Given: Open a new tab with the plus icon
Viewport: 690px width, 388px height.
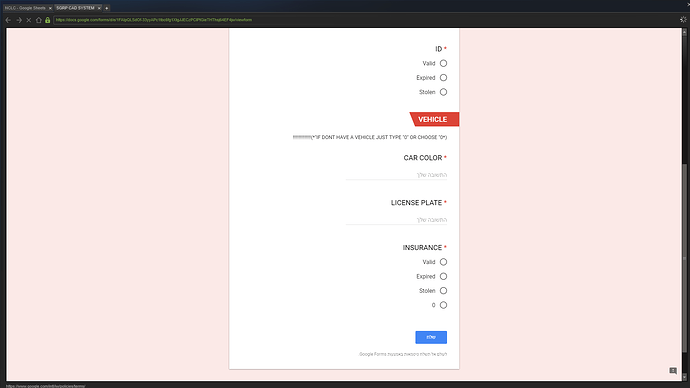Looking at the screenshot, I should tap(106, 8).
